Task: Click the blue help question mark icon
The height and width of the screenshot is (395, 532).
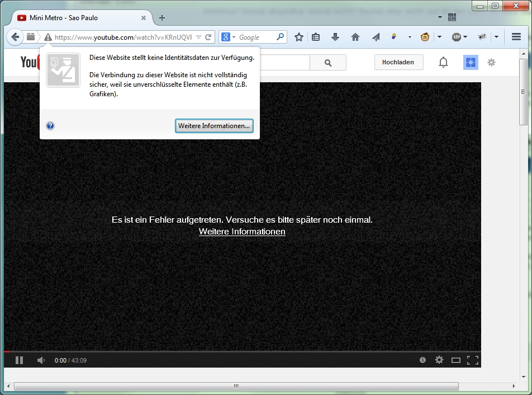Action: coord(50,126)
